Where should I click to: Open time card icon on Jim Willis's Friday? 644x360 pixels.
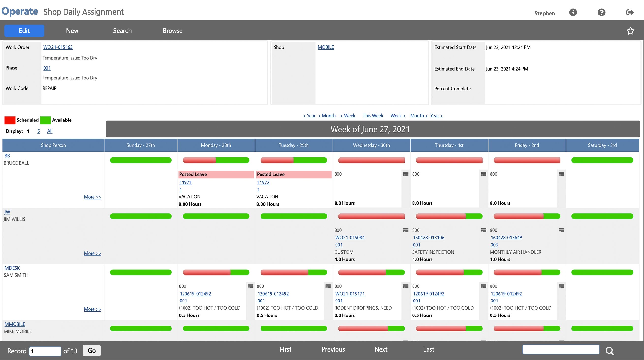(x=562, y=230)
